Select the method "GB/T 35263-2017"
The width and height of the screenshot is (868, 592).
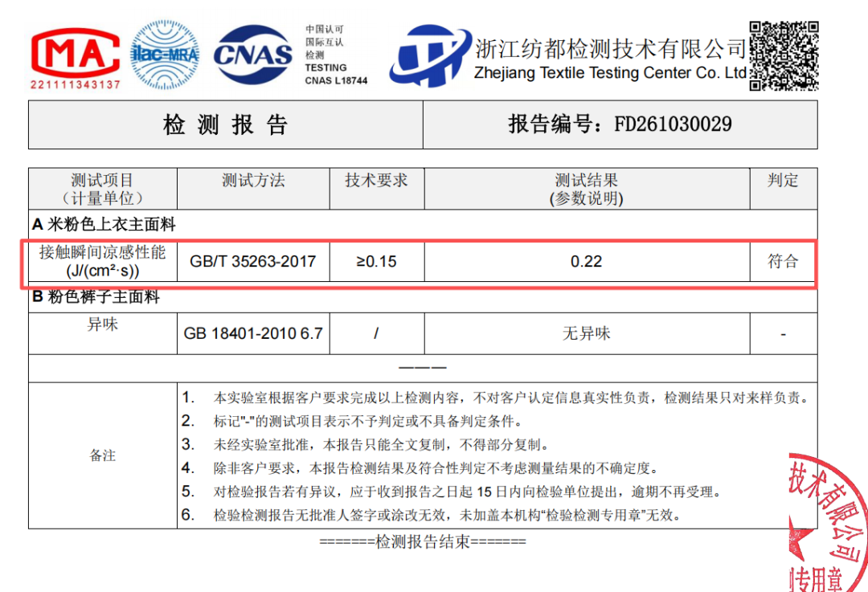click(253, 261)
